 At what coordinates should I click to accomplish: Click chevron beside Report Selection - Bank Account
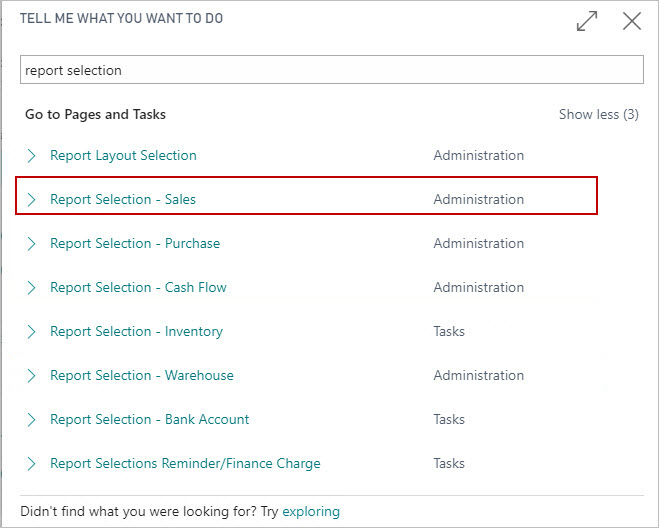(32, 419)
